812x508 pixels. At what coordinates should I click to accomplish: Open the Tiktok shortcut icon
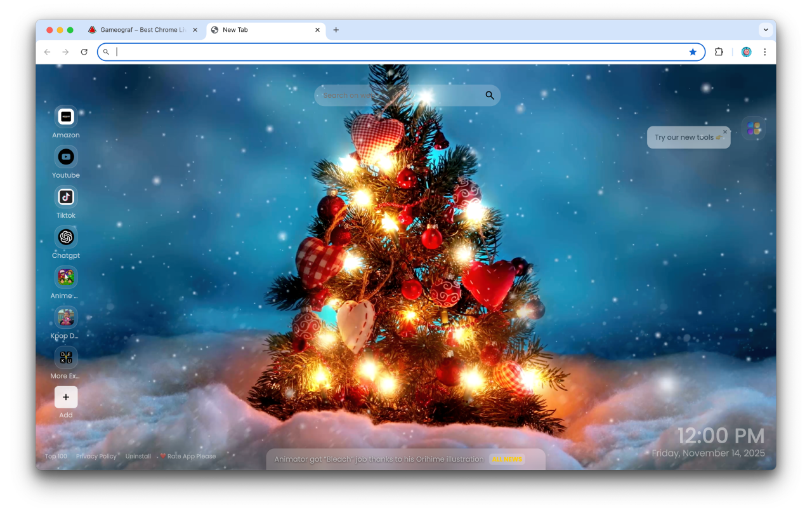[66, 197]
